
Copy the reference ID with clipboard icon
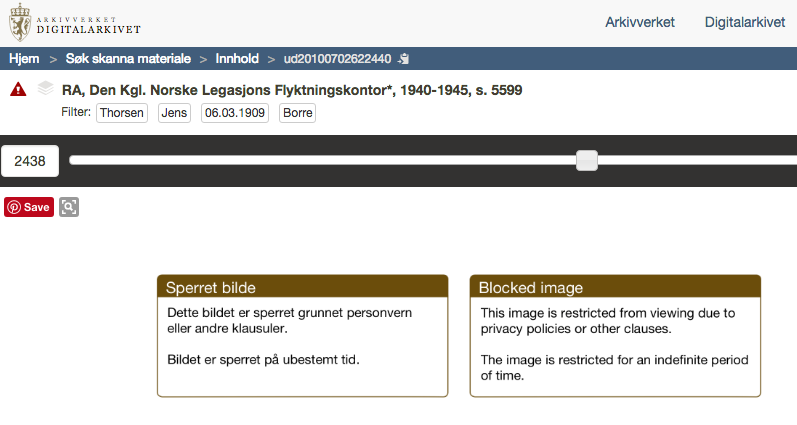tap(404, 59)
